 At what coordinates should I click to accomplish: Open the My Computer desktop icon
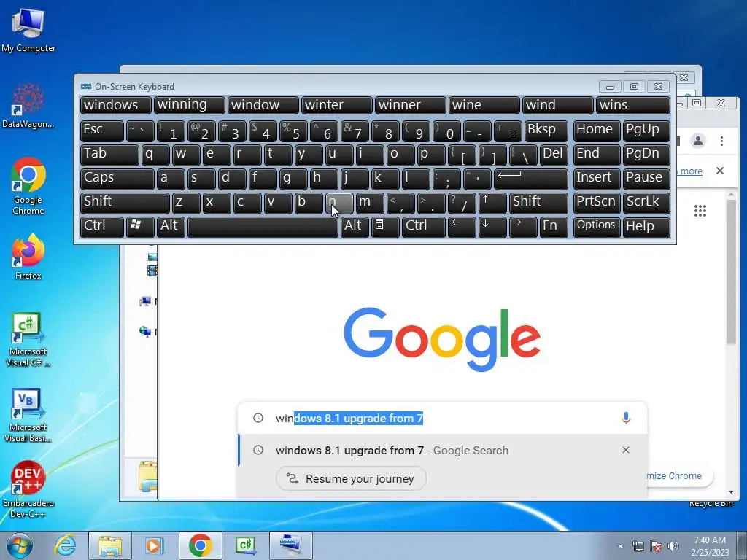click(28, 29)
